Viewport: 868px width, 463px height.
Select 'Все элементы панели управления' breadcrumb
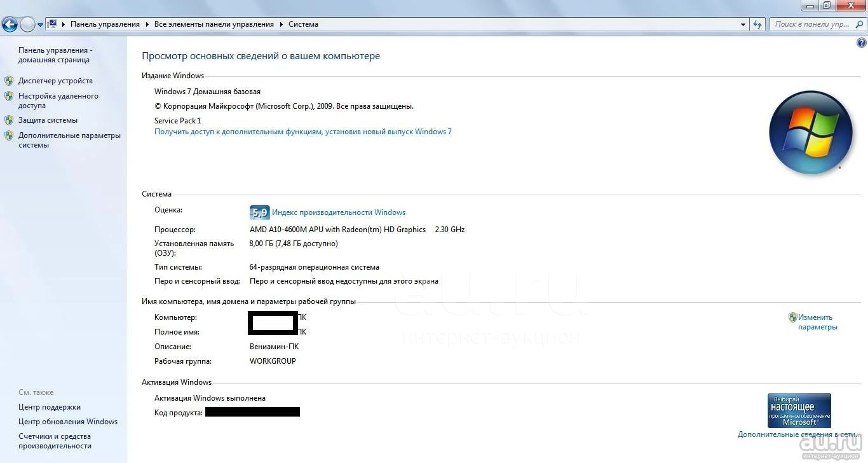click(x=214, y=24)
